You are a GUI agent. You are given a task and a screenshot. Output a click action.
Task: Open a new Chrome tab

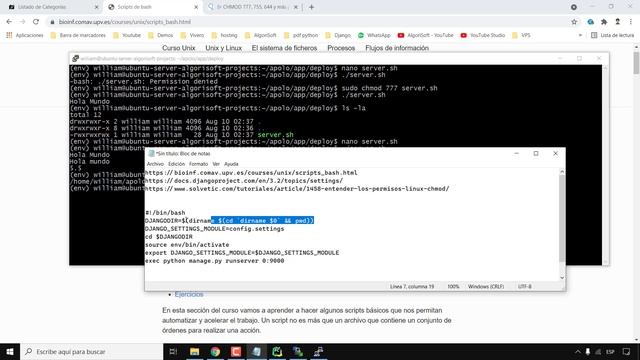pos(311,7)
